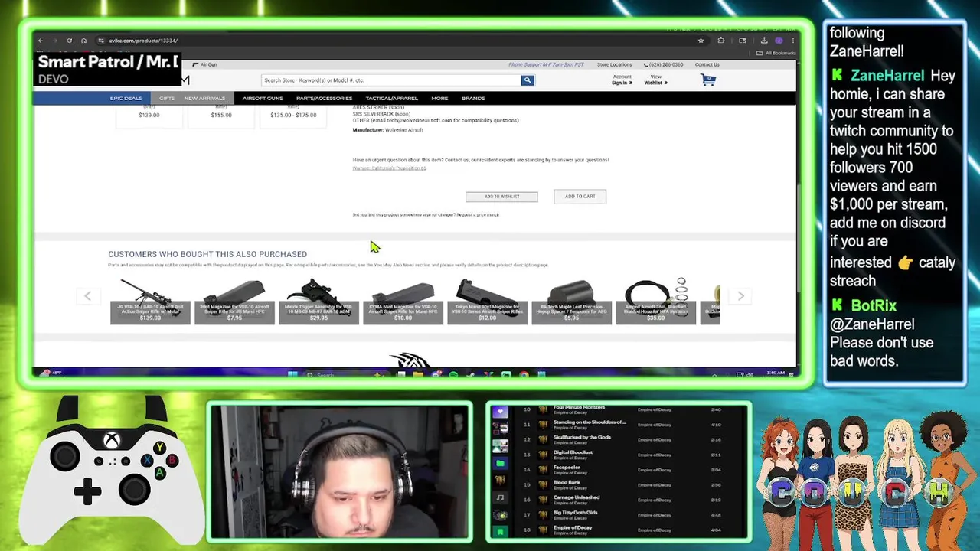Click the ZaneHarrel username in chat
This screenshot has width=980, height=551.
tap(887, 76)
